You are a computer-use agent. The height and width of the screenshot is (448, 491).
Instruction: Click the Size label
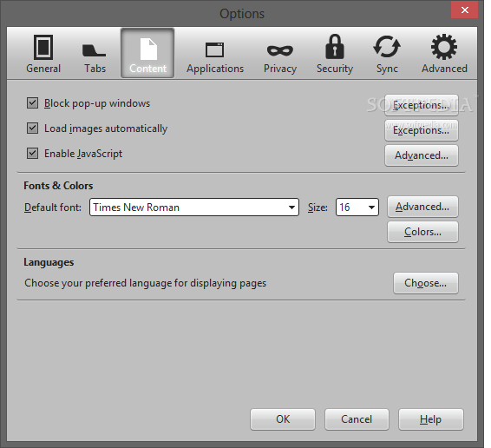tap(318, 208)
